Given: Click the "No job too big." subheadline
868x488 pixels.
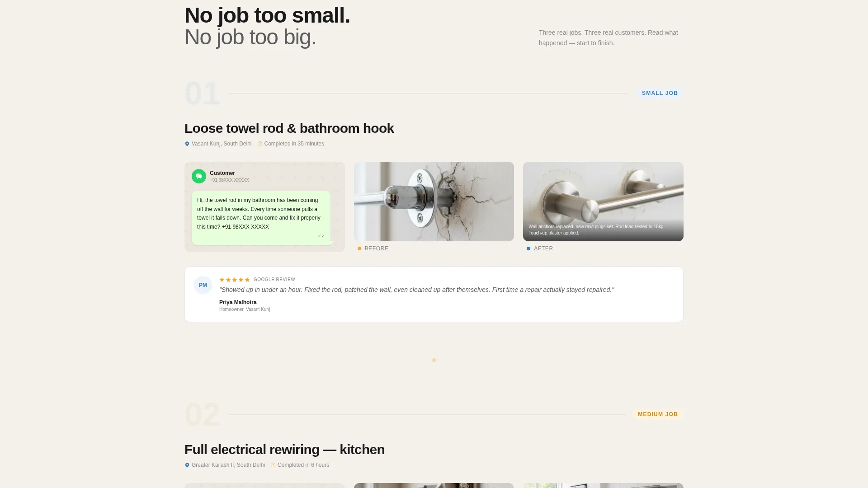Looking at the screenshot, I should [250, 37].
